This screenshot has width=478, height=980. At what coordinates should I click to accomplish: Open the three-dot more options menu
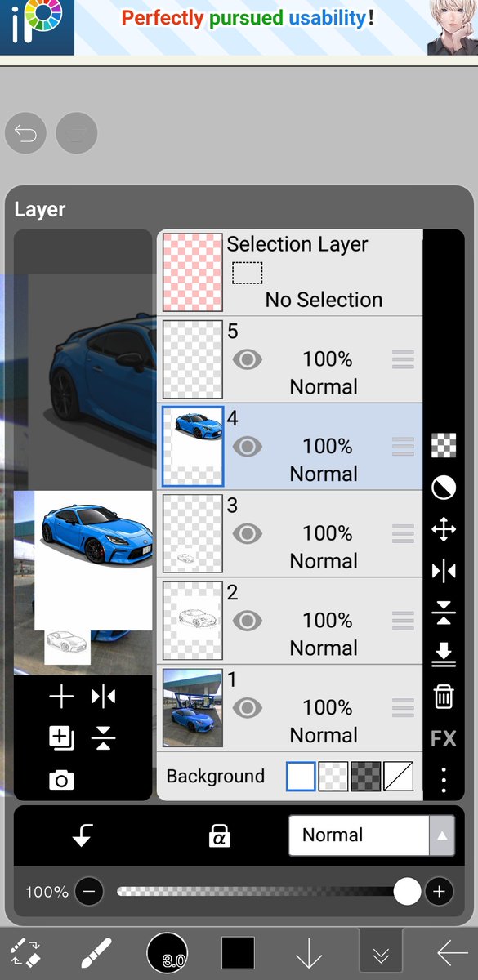444,780
